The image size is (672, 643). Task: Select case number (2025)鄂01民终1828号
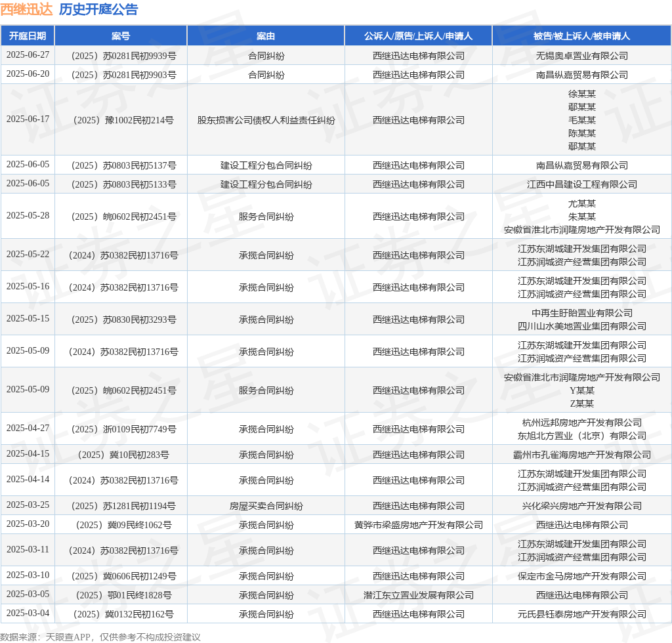(x=123, y=595)
